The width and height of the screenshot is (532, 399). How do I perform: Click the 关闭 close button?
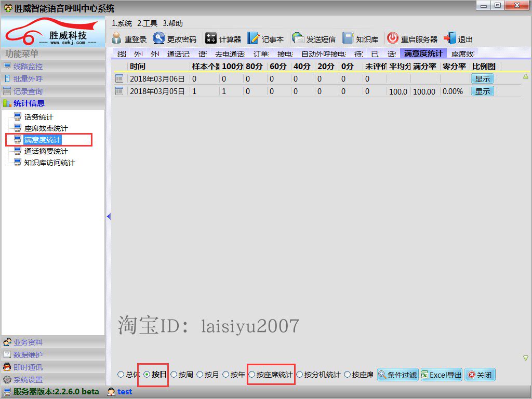tap(480, 375)
